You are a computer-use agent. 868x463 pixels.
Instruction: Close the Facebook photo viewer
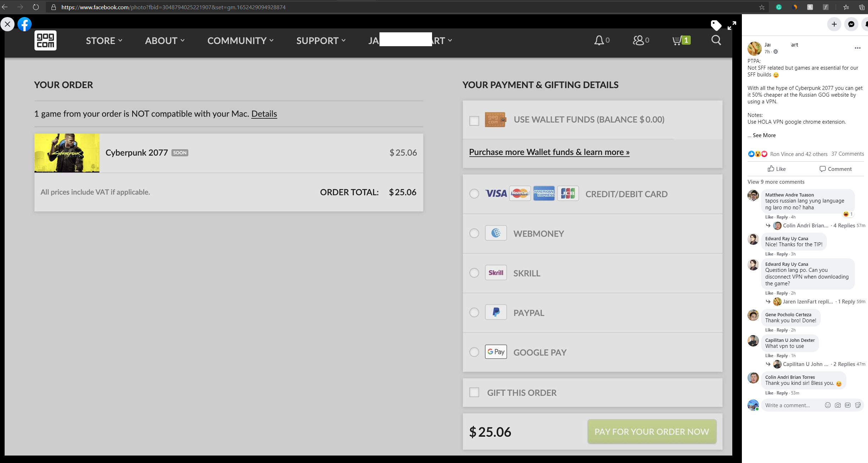7,24
